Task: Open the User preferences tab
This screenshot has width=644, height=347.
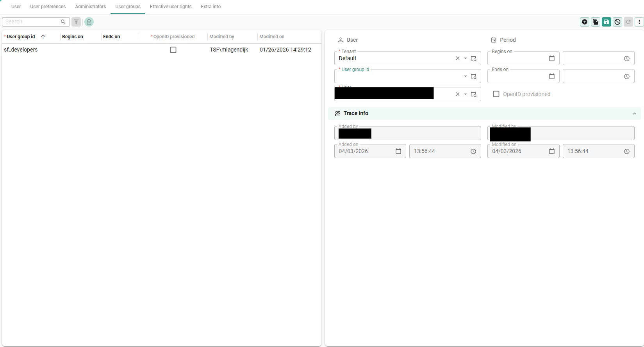Action: pos(48,7)
